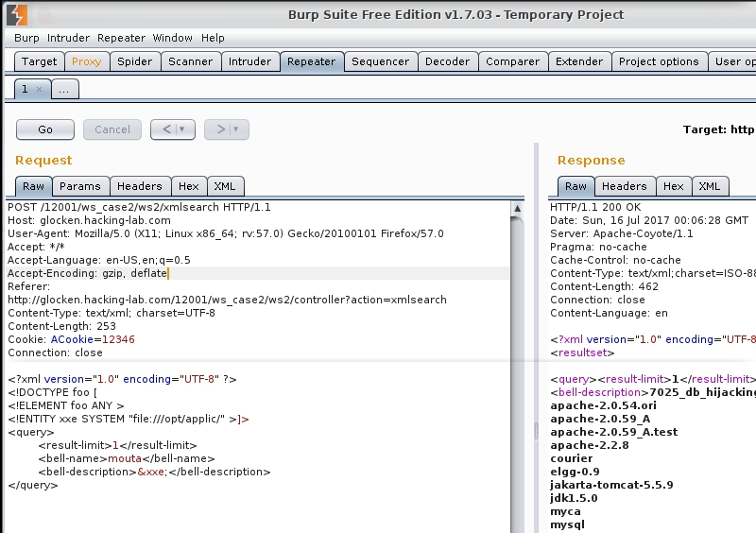Switch to the Extender tab
756x533 pixels.
coord(579,61)
